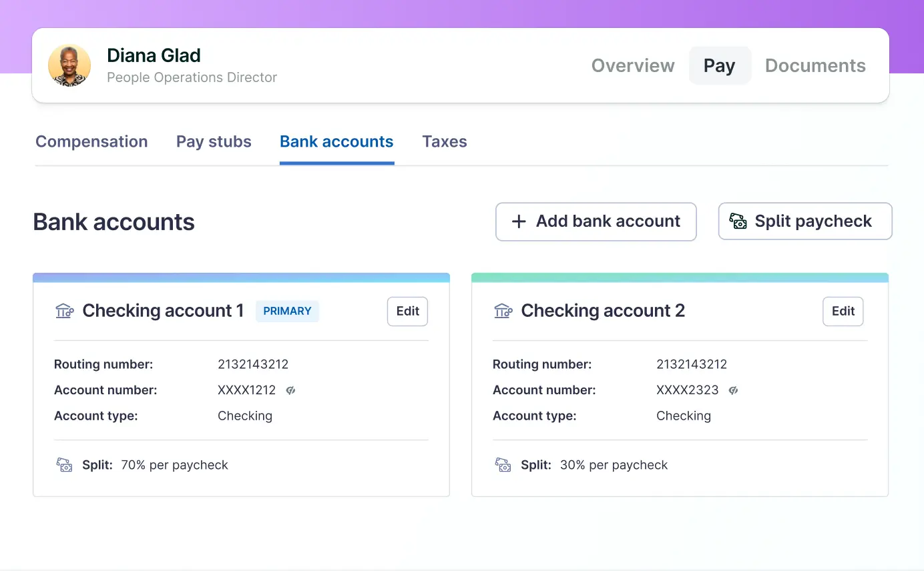Viewport: 924px width, 571px height.
Task: Click the PRIMARY badge on Checking account 1
Action: [287, 311]
